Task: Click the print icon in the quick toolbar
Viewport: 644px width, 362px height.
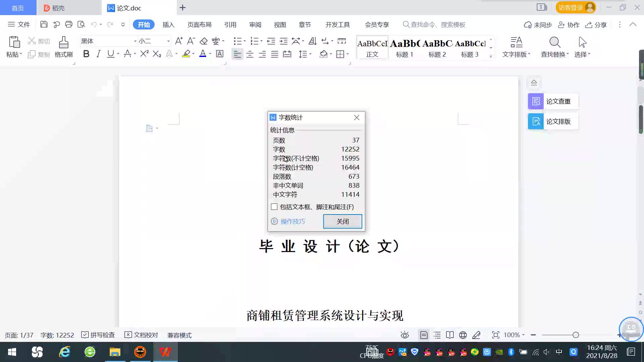Action: click(69, 24)
